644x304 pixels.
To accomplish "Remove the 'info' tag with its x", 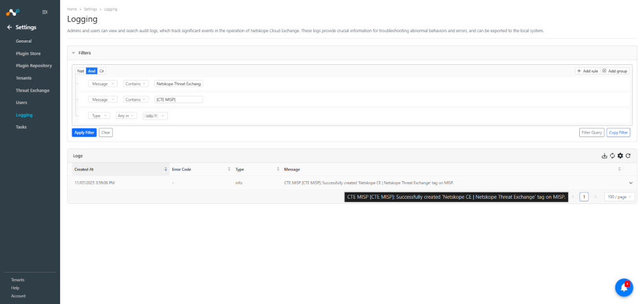I will [156, 116].
